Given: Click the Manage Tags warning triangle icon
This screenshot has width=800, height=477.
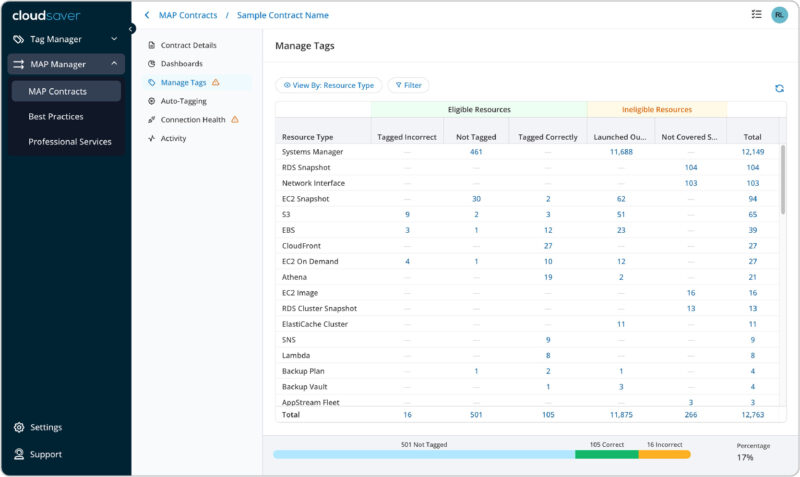Looking at the screenshot, I should pyautogui.click(x=216, y=82).
